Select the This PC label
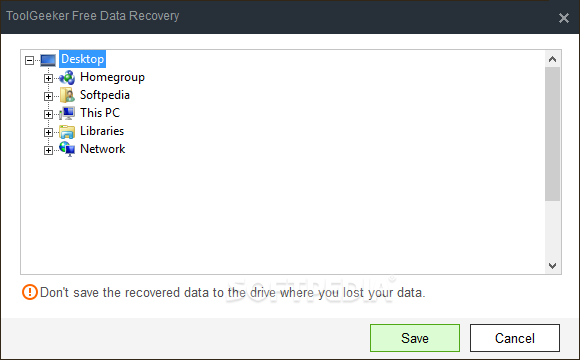Screen dimensions: 580x360 tap(100, 113)
